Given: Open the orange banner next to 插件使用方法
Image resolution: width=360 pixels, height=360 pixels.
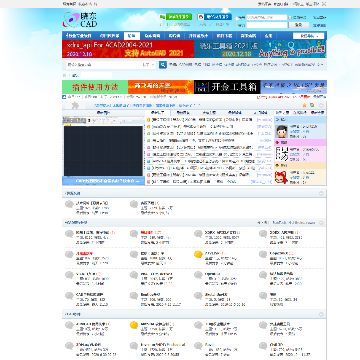Looking at the screenshot, I should pyautogui.click(x=161, y=87).
